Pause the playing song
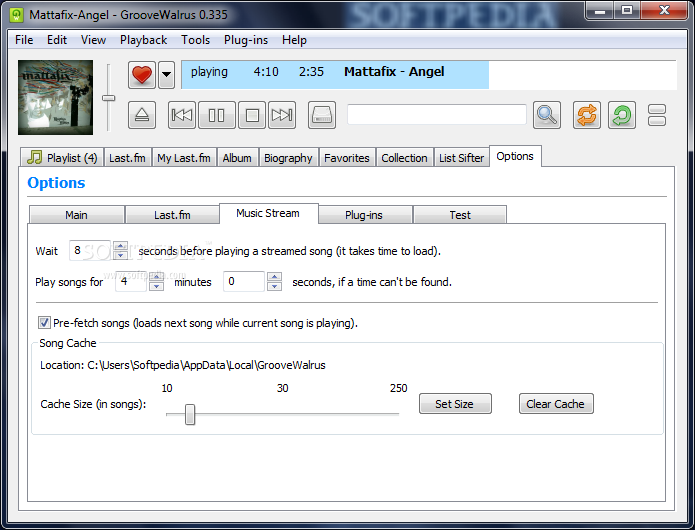This screenshot has height=530, width=695. (217, 115)
